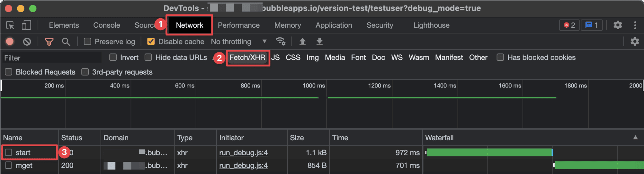Viewport: 644px width, 174px height.
Task: Click the inspect element picker icon
Action: pos(10,25)
